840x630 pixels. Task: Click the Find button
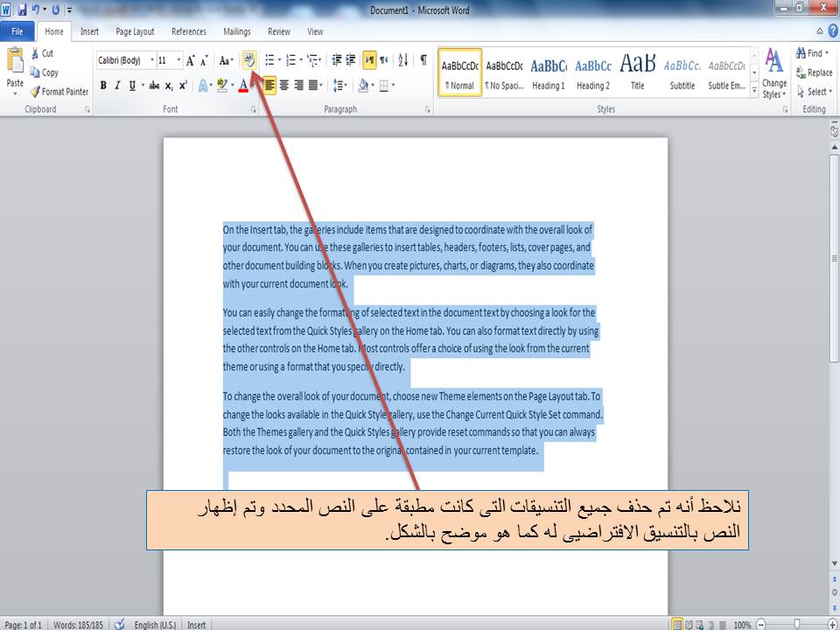point(813,53)
